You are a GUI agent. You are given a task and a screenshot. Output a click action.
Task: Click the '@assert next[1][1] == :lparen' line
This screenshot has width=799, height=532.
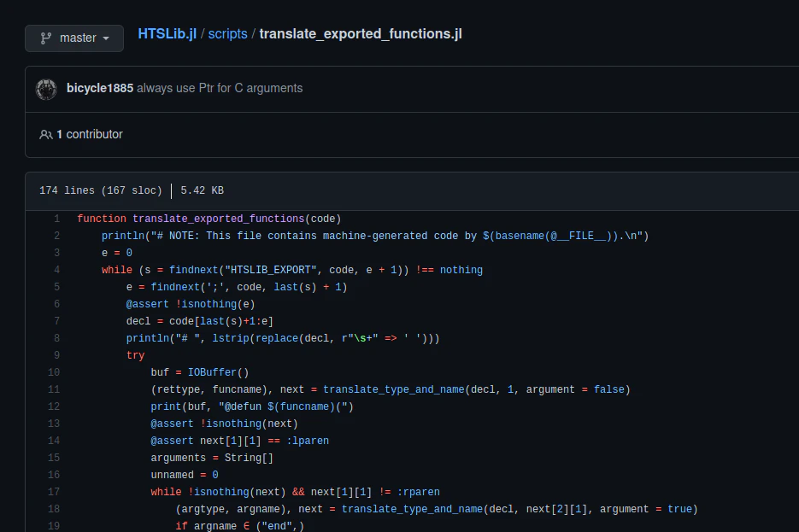click(x=239, y=441)
